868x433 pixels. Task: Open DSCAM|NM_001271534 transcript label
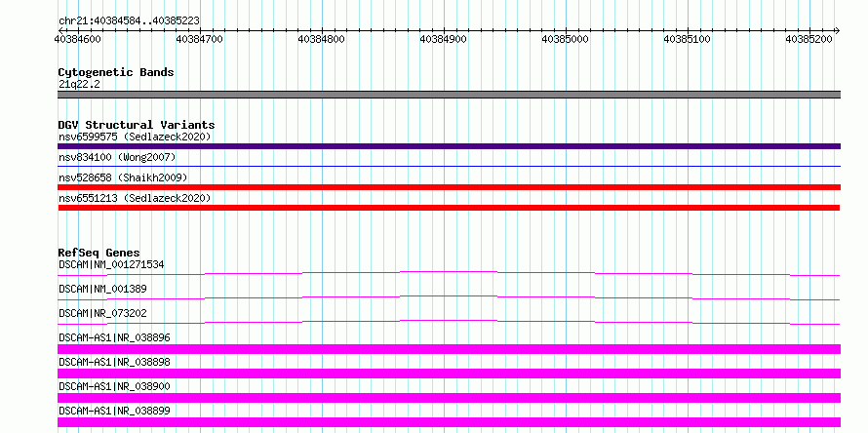pos(111,264)
